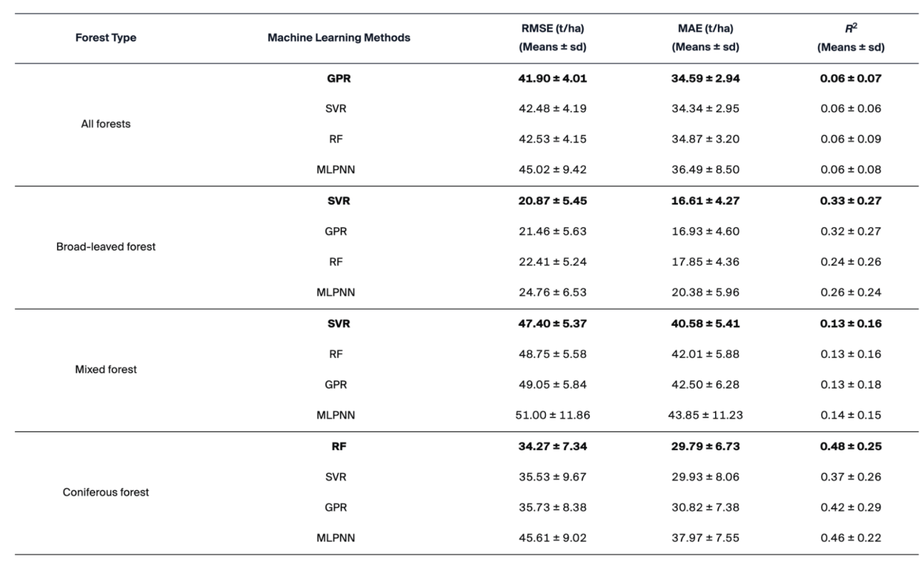Click the RMSE value 51.00 ± 11.86
Viewport: 924px width, 566px height.
pos(552,415)
